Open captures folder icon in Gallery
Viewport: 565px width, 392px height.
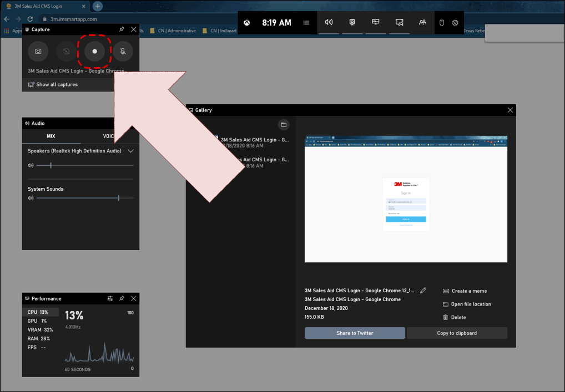pos(284,125)
